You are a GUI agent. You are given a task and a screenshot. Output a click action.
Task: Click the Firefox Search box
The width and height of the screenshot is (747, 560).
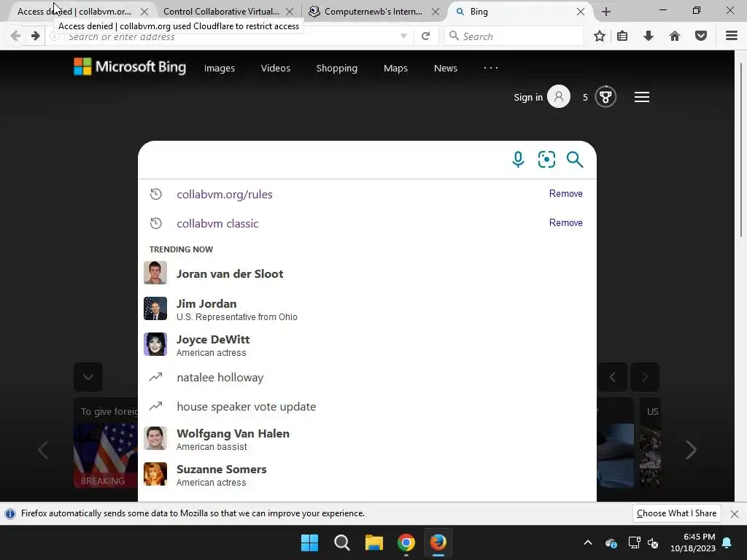[514, 36]
